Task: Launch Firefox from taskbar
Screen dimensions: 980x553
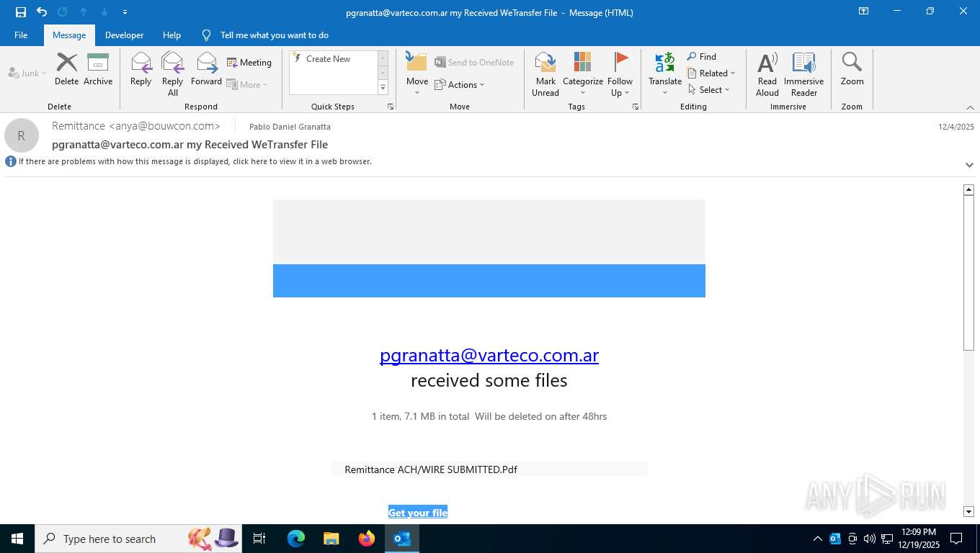Action: pos(367,539)
